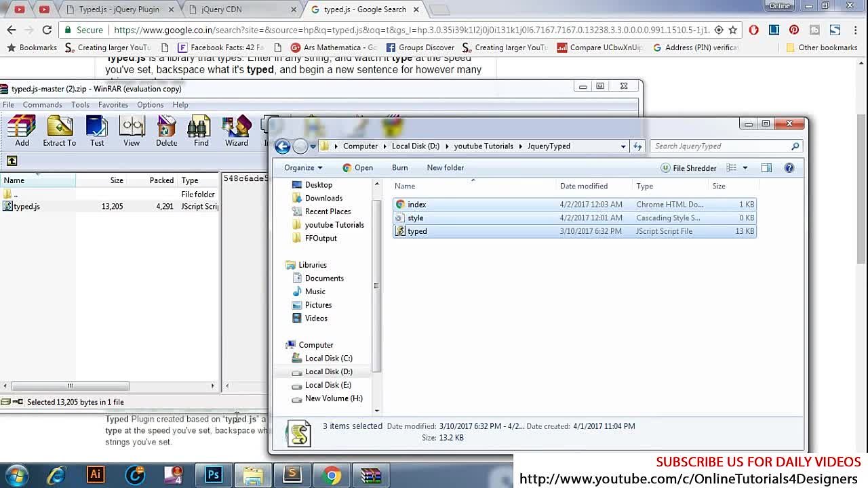Select youtube Tutorials in favorites
Viewport: 868px width, 488px height.
click(x=334, y=224)
